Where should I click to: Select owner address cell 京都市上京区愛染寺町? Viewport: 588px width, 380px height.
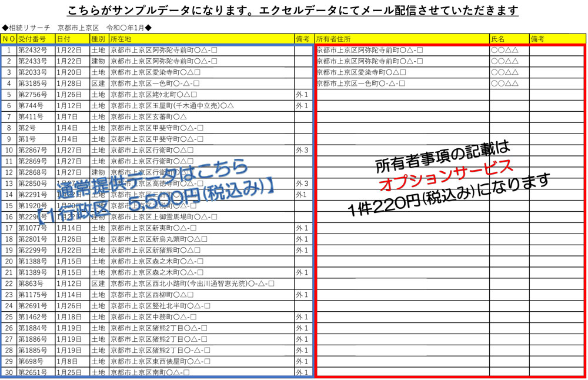coord(402,72)
